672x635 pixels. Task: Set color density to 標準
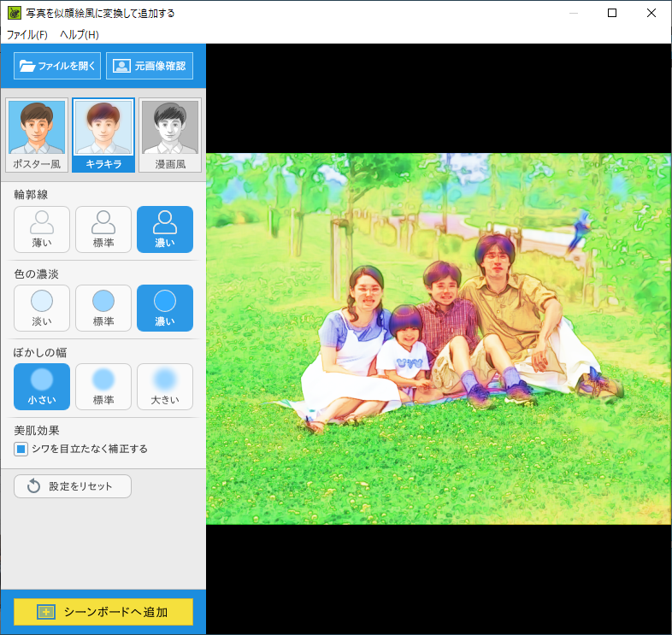coord(103,308)
